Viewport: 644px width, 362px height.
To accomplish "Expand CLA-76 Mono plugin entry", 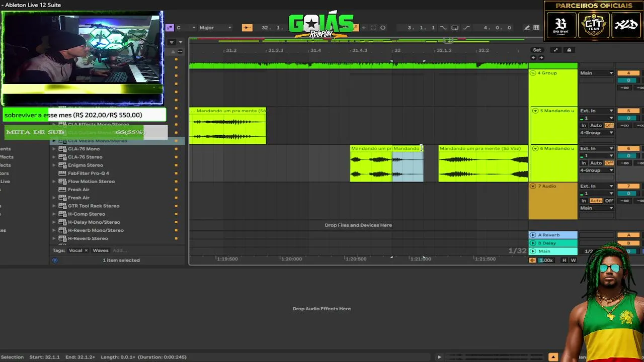I will tap(54, 149).
